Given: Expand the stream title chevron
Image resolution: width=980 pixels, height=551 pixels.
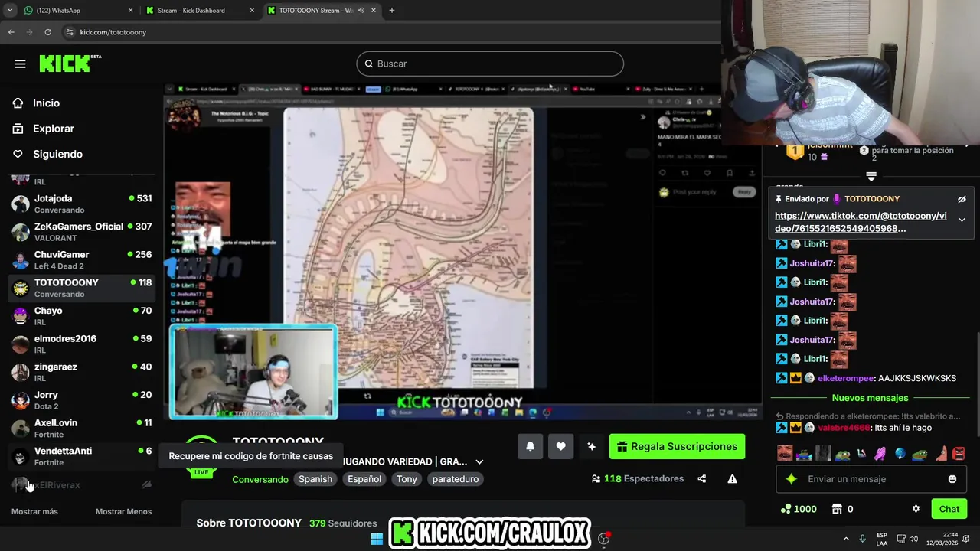Looking at the screenshot, I should [x=479, y=461].
